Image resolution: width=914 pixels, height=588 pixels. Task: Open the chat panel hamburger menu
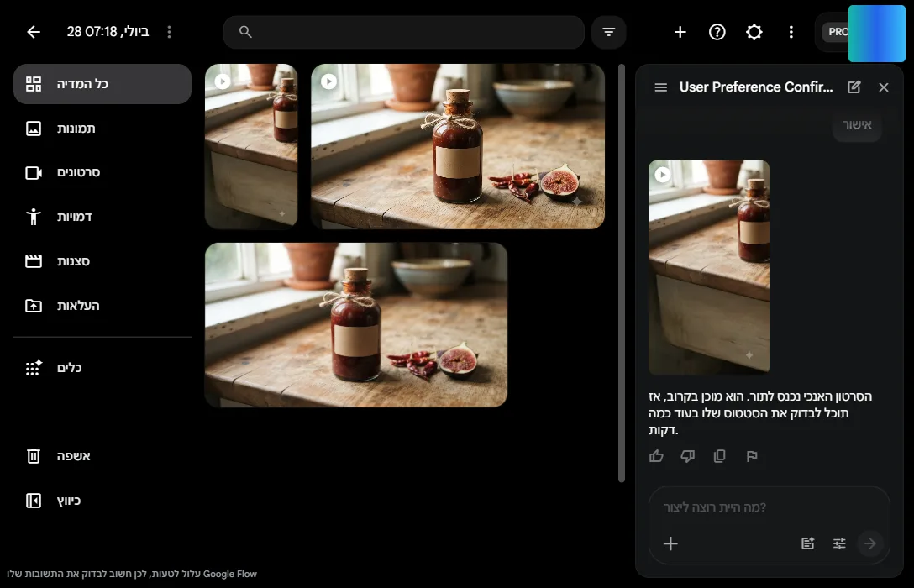click(660, 87)
